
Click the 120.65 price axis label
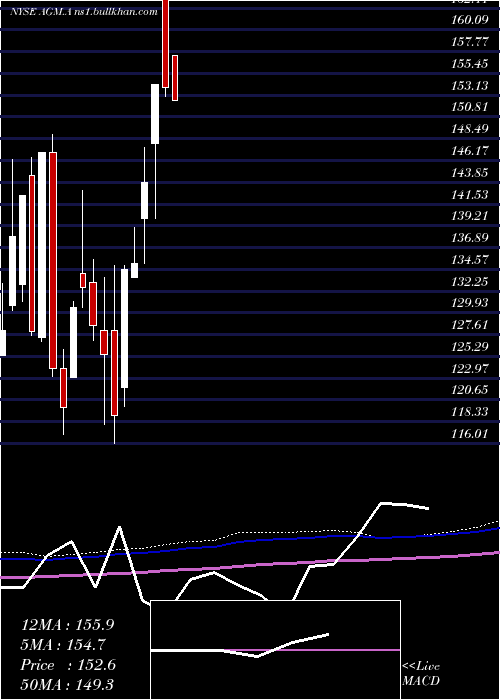pyautogui.click(x=470, y=390)
